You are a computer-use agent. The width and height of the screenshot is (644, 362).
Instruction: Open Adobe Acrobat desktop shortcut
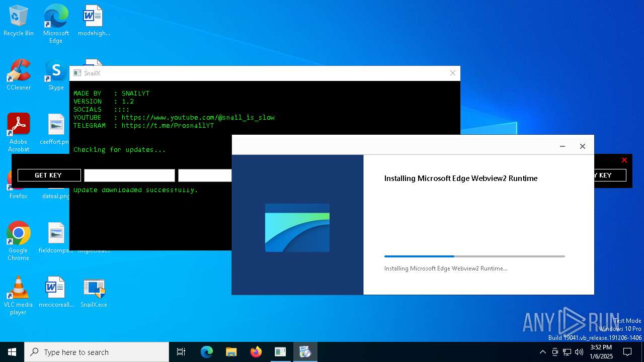[x=19, y=132]
